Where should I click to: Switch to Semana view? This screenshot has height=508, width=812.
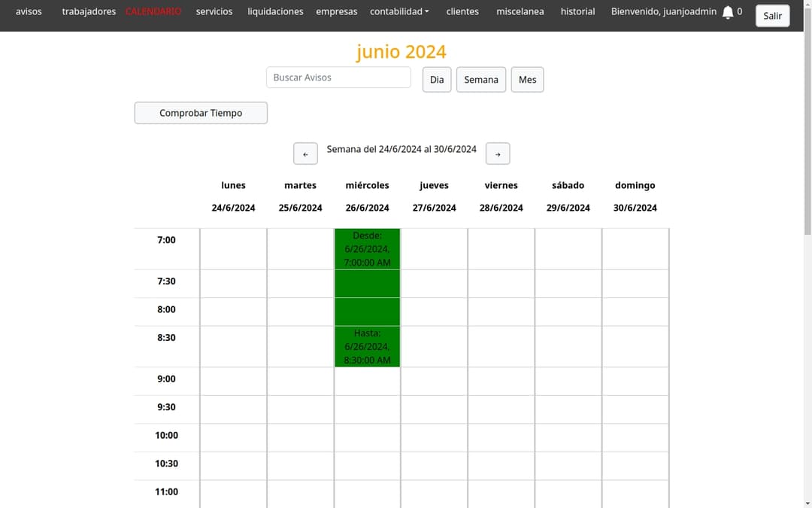[481, 79]
